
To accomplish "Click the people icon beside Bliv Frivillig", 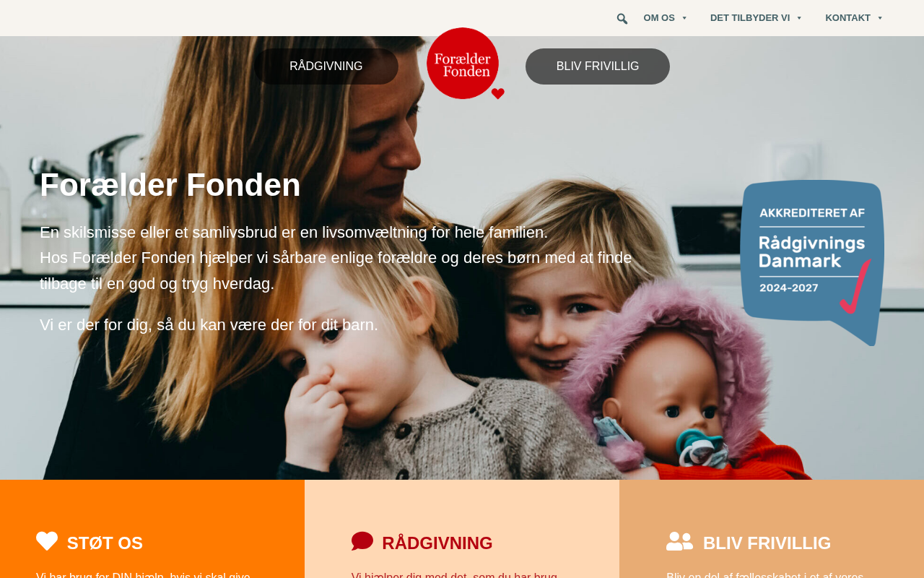I will [x=679, y=541].
